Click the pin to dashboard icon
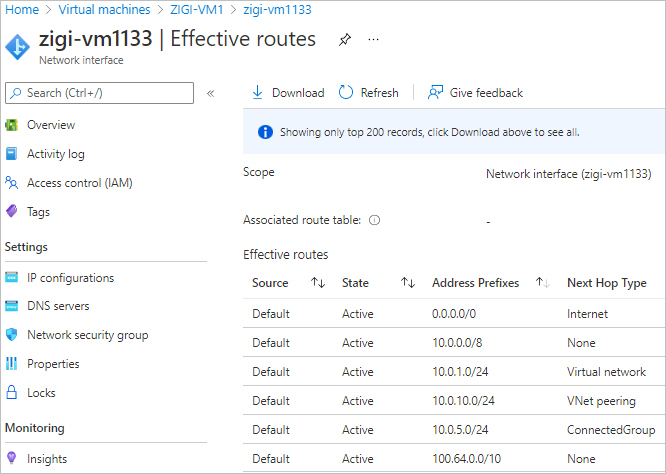 (x=345, y=40)
